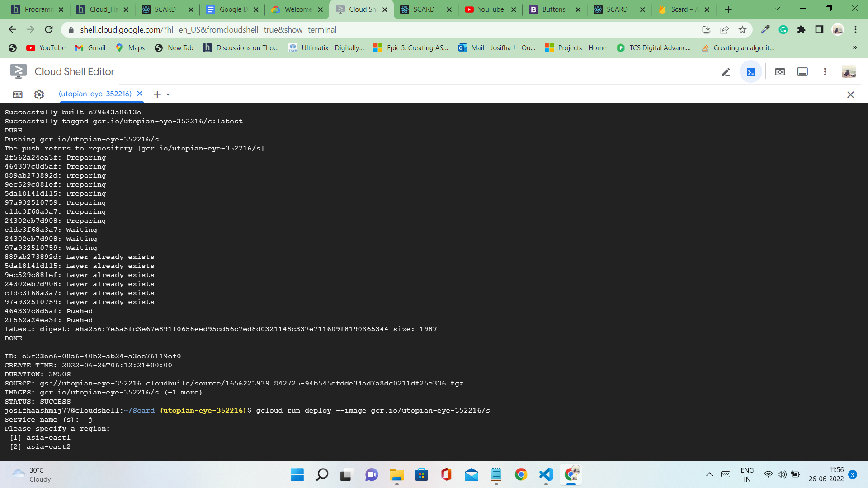Screen dimensions: 868x488
Task: Click the session window layout icon
Action: coord(802,72)
